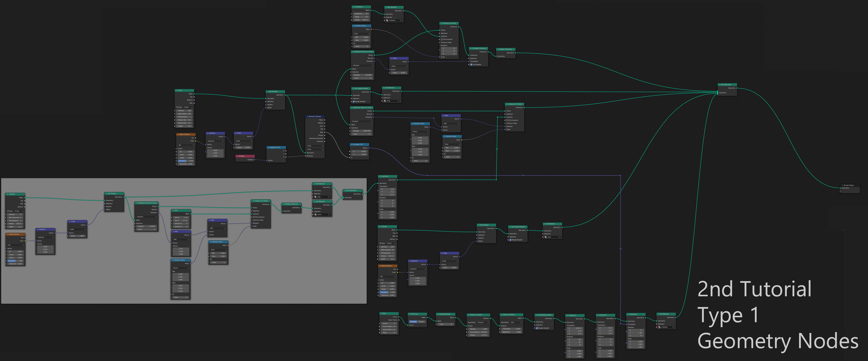This screenshot has width=868, height=361.
Task: Open the Resolution Amount dropdown
Action: point(483,322)
